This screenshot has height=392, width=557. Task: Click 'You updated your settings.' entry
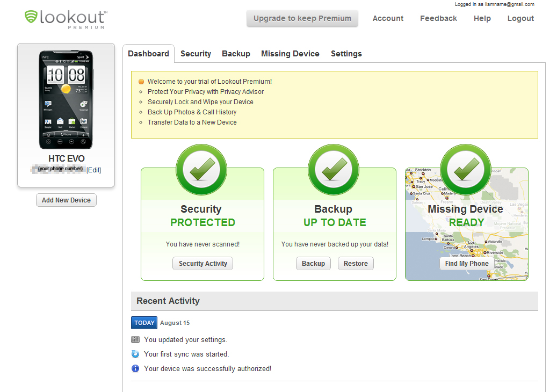185,340
